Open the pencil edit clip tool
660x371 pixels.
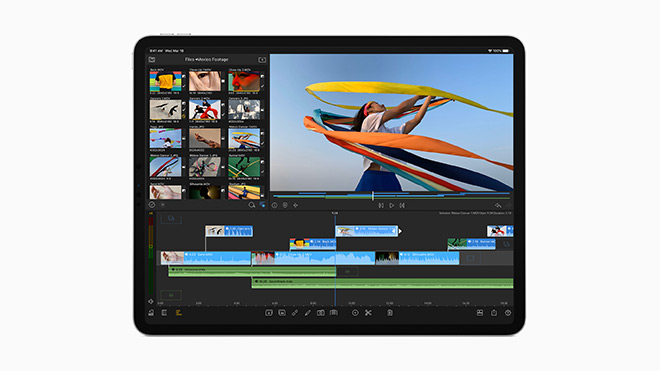click(308, 313)
